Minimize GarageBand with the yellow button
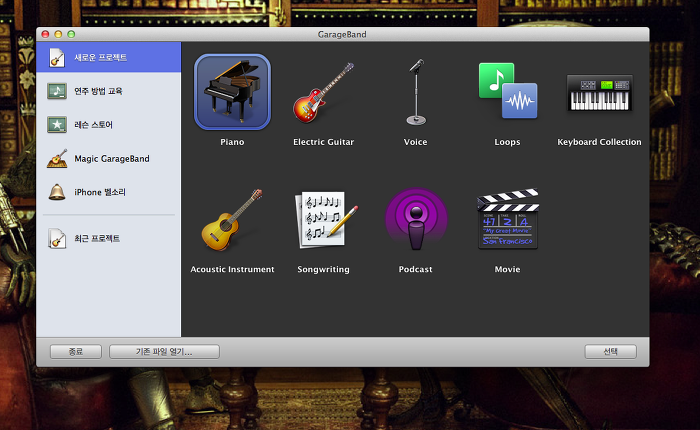This screenshot has height=430, width=700. click(58, 34)
